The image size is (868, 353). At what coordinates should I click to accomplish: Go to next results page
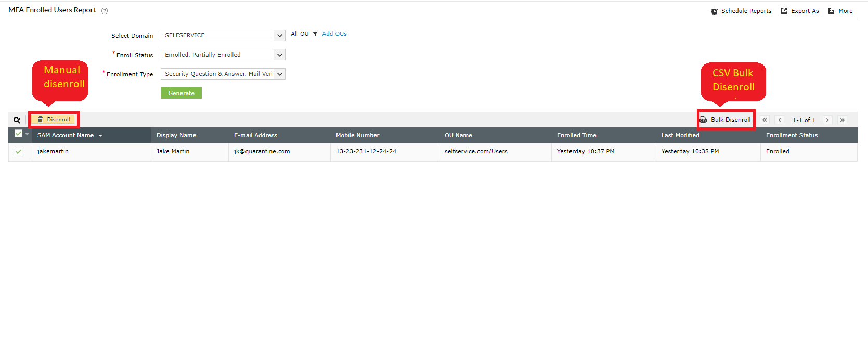827,120
